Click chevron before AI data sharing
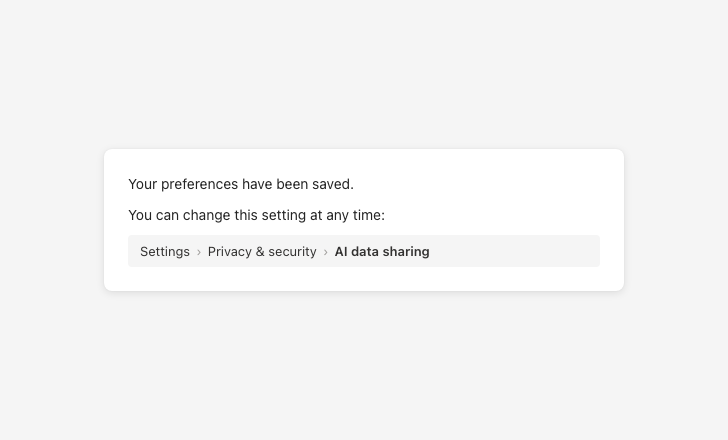728x440 pixels. point(326,252)
